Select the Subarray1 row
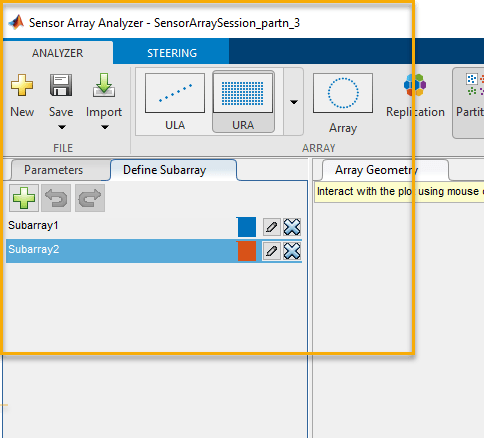Image resolution: width=484 pixels, height=438 pixels. point(154,227)
